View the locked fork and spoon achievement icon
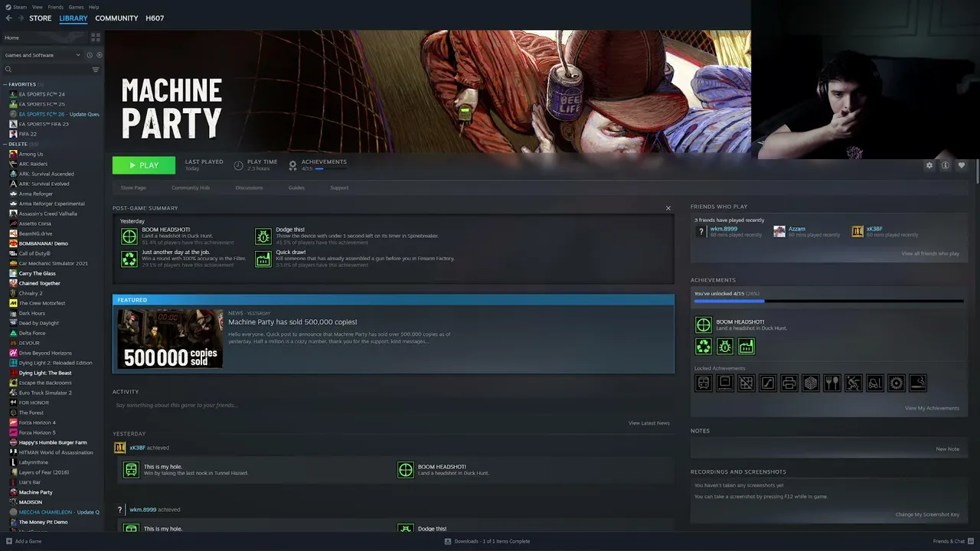This screenshot has height=551, width=980. click(831, 383)
